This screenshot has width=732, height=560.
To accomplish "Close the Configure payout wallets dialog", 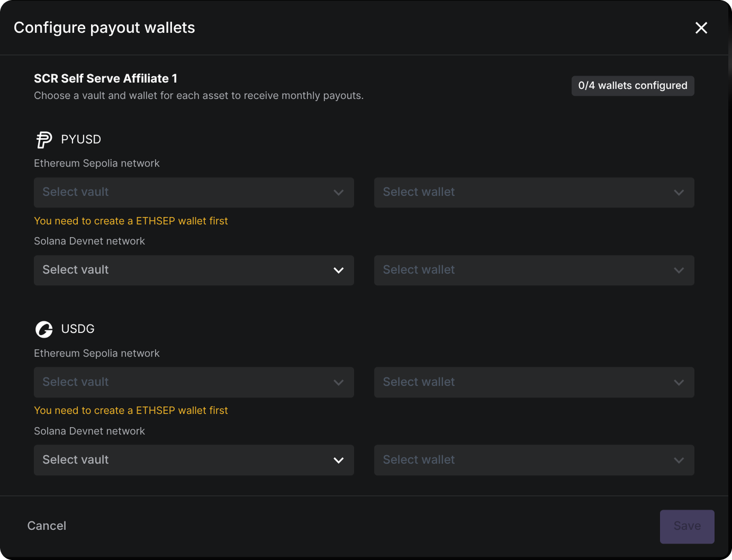I will [701, 28].
